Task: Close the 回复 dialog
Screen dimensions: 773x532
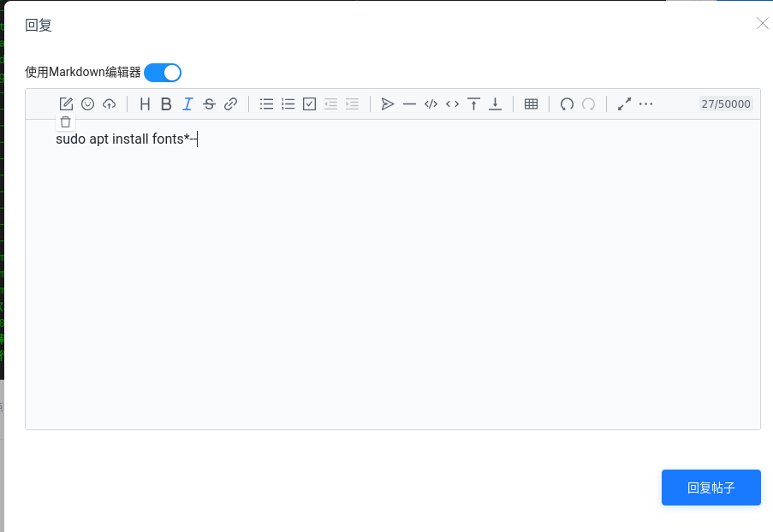Action: click(763, 23)
